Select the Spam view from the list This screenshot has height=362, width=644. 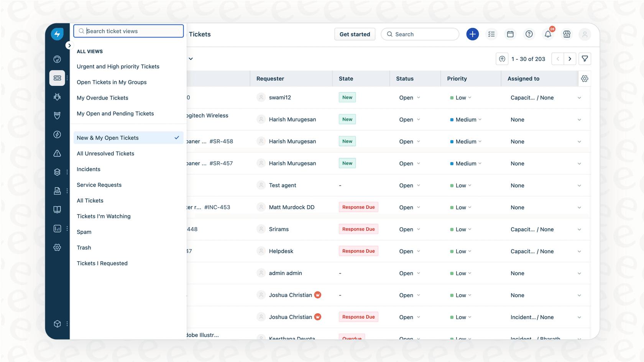click(84, 232)
